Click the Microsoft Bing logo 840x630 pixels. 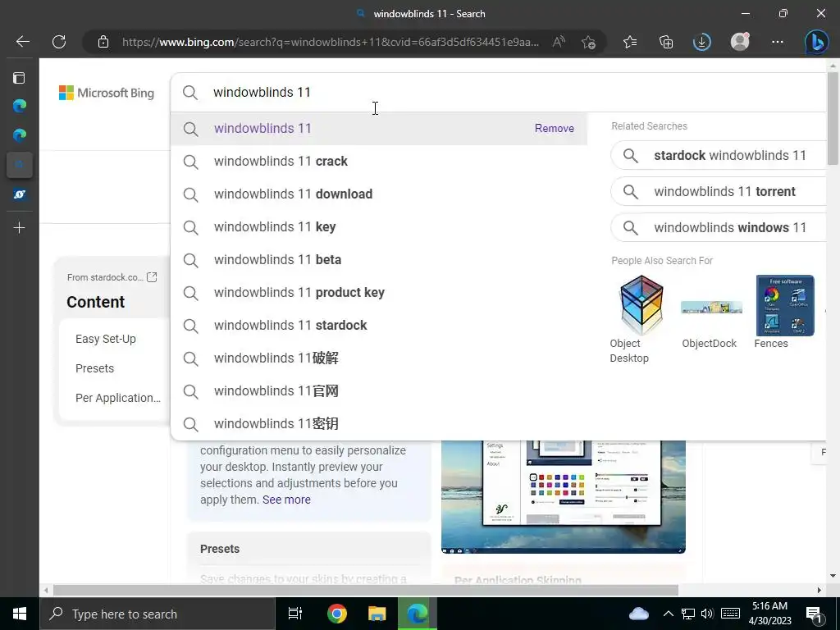(x=107, y=93)
